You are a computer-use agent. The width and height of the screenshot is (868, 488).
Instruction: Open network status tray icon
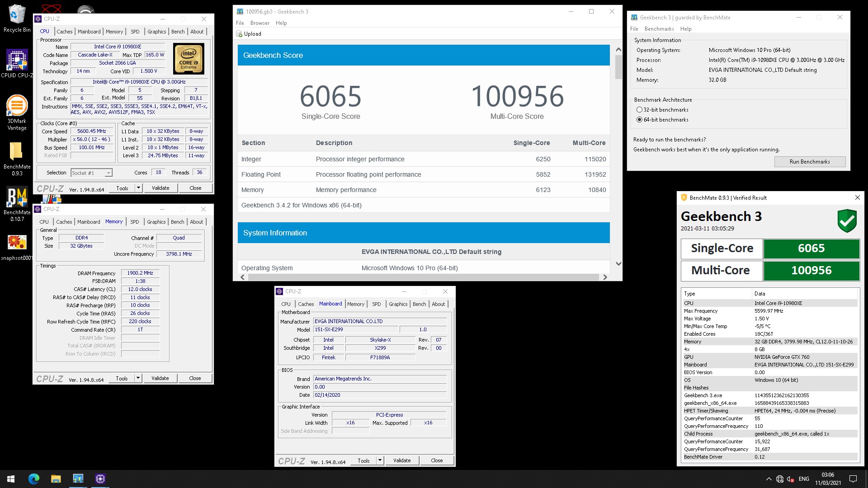(x=780, y=479)
